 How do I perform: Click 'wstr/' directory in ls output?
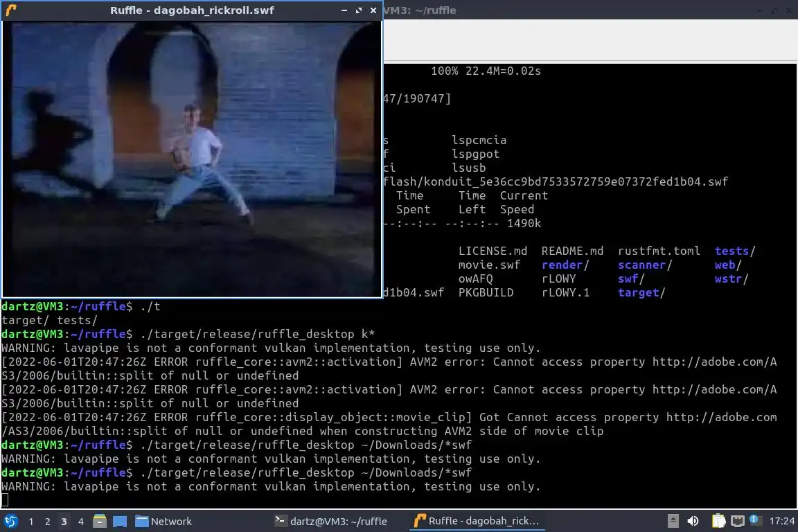coord(731,279)
